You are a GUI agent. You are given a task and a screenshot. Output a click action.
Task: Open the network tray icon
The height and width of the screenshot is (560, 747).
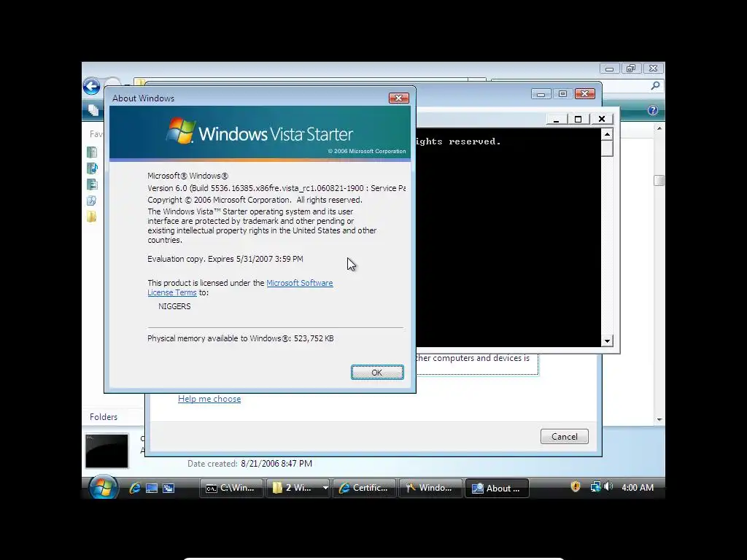click(595, 486)
